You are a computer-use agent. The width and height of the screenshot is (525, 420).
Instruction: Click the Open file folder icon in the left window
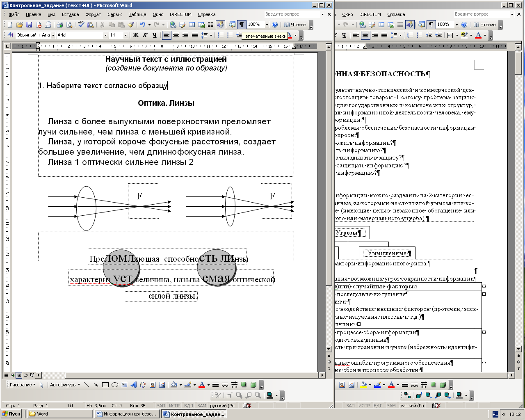[20, 25]
